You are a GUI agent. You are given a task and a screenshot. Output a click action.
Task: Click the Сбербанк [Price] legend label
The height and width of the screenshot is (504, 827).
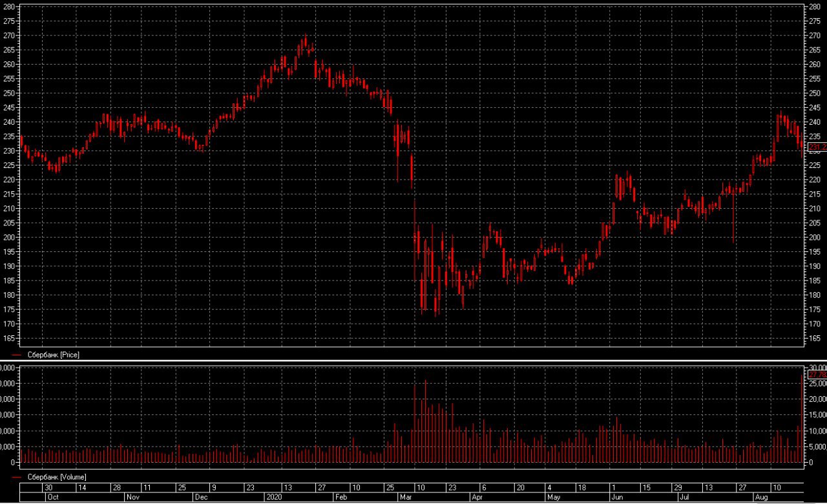click(54, 355)
